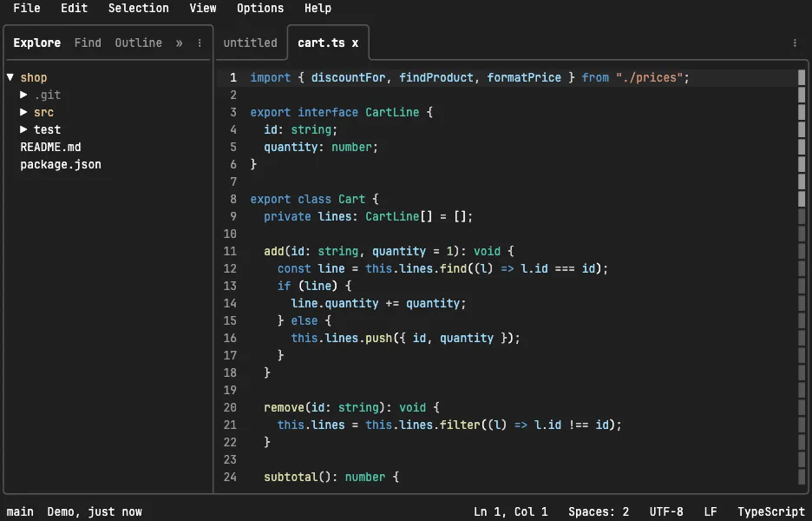
Task: Change line endings via LF
Action: (710, 511)
